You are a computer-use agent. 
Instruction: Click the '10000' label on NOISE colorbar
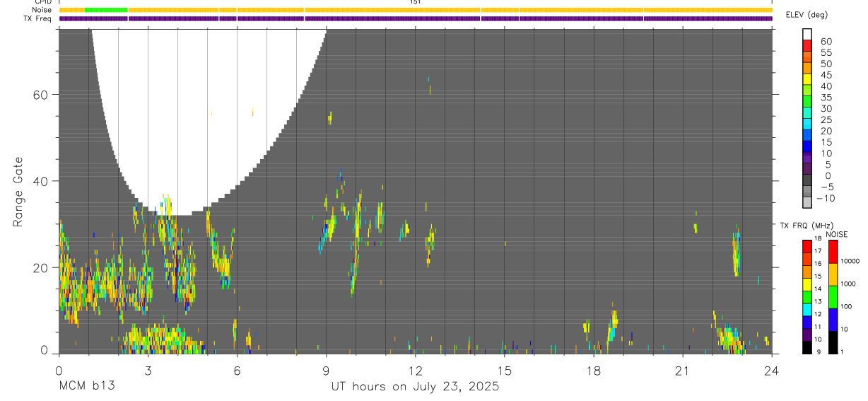click(x=850, y=261)
